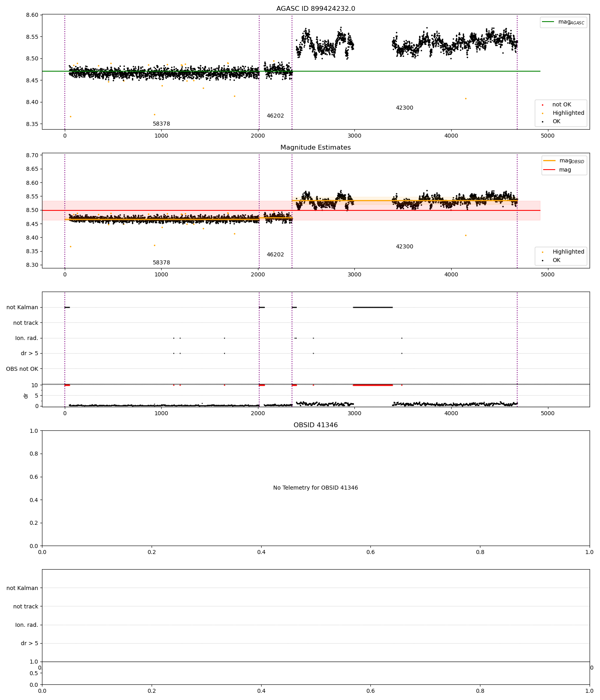This screenshot has width=600, height=700.
Task: Click the x-axis tick 3000 in third plot
Action: click(x=354, y=414)
